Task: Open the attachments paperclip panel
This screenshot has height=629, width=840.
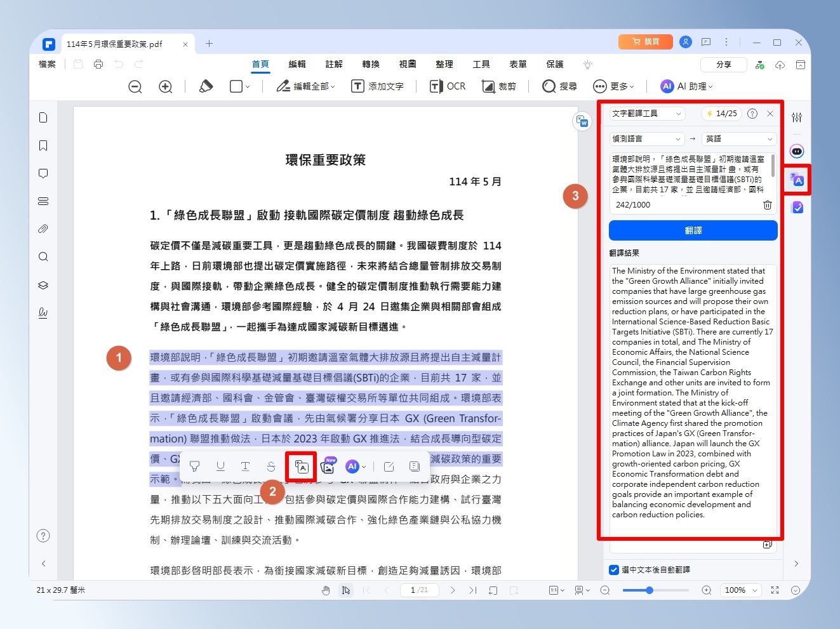Action: click(43, 229)
